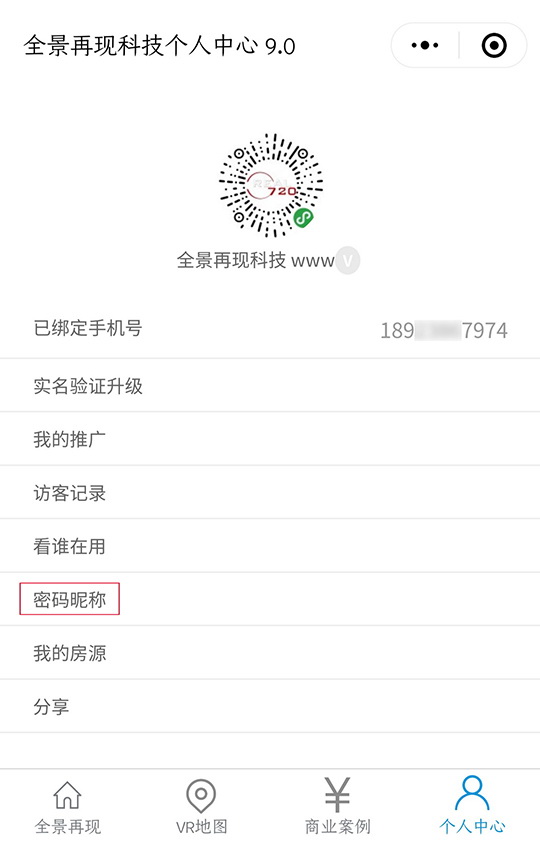Viewport: 540px width, 845px height.
Task: Open the 已绑定手机号 row
Action: click(270, 329)
